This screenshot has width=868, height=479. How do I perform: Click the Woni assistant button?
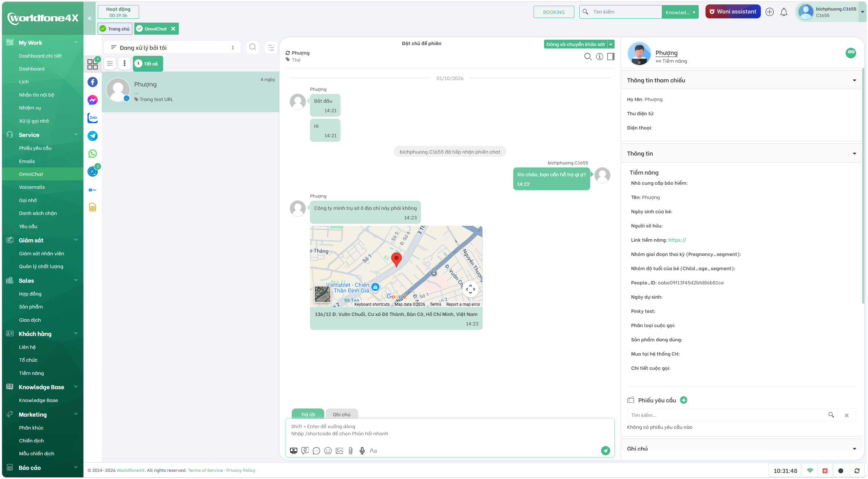click(x=733, y=12)
